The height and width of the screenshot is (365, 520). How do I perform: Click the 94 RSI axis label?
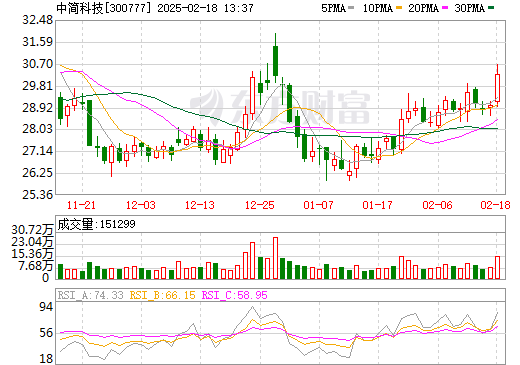[46, 307]
